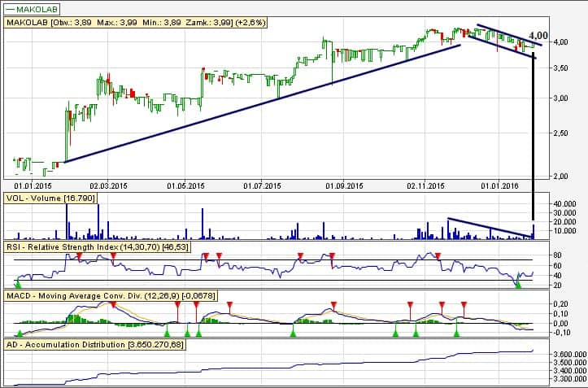Select the rightmost green arrow in the MACD panel
This screenshot has width=588, height=388.
click(x=456, y=332)
